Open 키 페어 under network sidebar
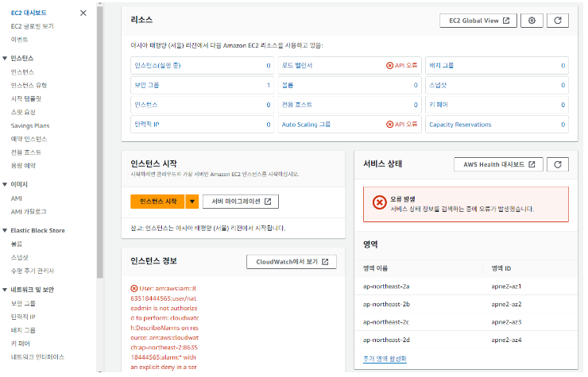This screenshot has width=588, height=377. point(20,344)
